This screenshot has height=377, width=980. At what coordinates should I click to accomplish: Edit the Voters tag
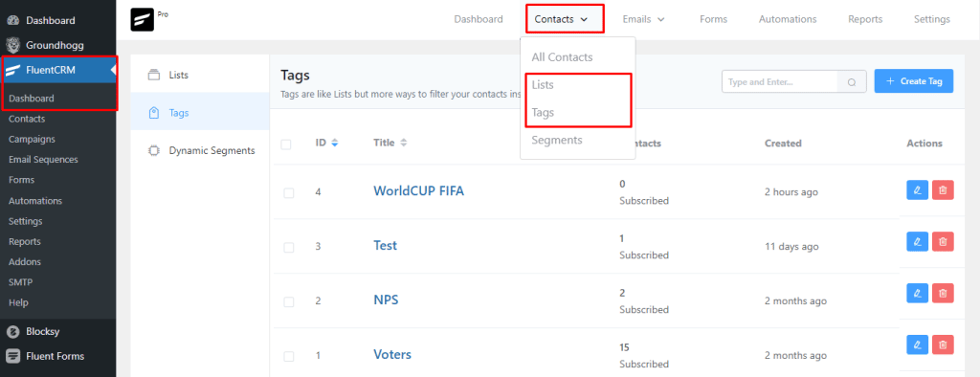(917, 344)
